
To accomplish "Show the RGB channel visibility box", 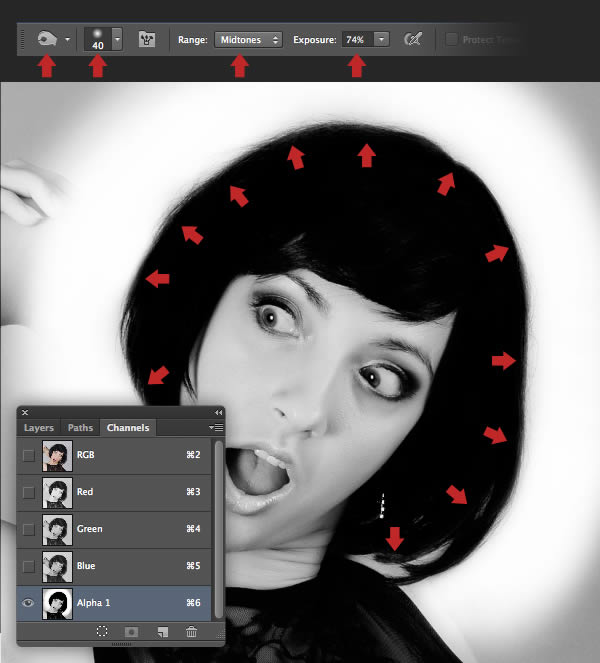I will pyautogui.click(x=29, y=455).
